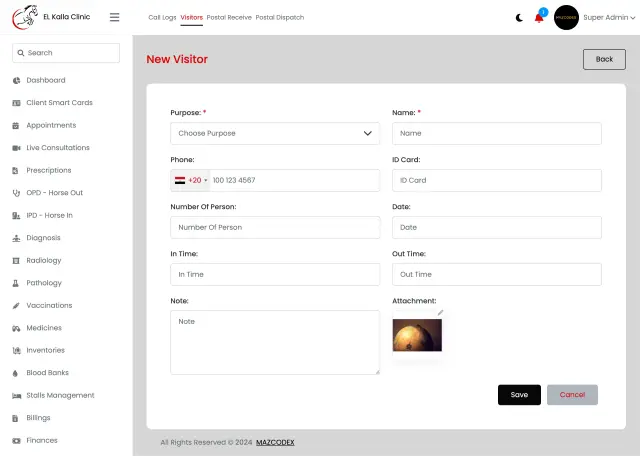Click the Save button
The height and width of the screenshot is (456, 640).
point(519,395)
